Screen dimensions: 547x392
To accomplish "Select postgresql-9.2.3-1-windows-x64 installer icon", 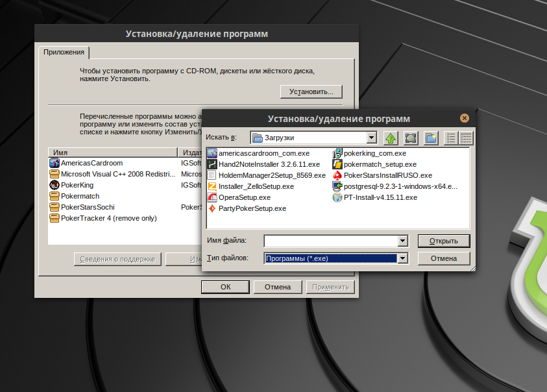I will tap(337, 186).
